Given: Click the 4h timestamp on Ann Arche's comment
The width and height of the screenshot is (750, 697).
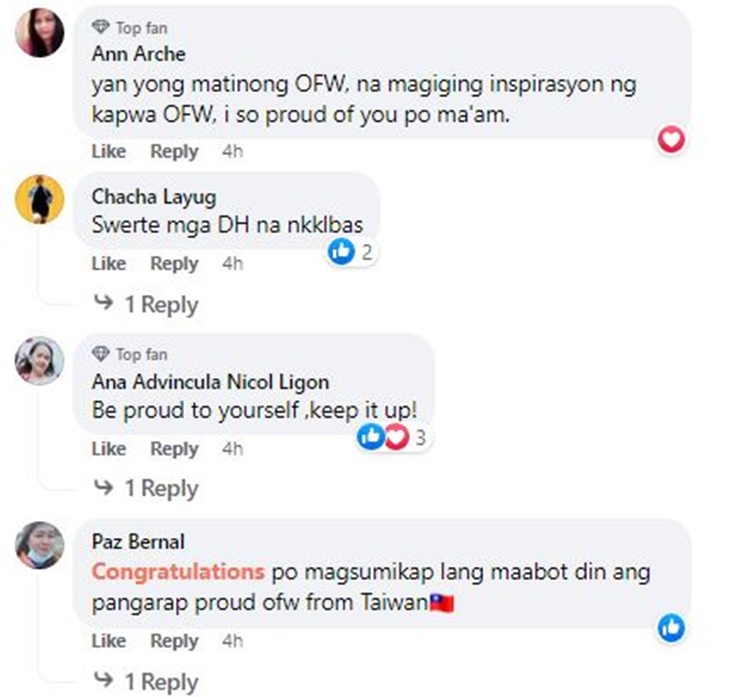Looking at the screenshot, I should 232,151.
